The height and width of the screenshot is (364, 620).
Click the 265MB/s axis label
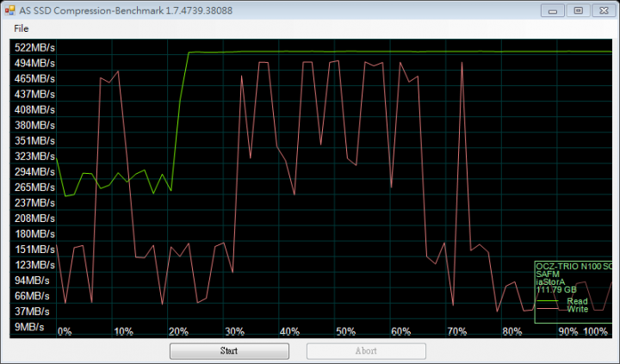(x=34, y=187)
